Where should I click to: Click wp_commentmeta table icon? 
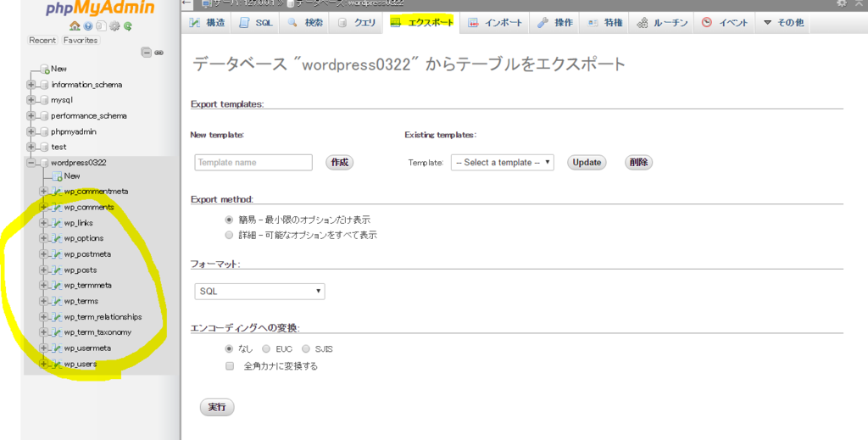coord(56,192)
